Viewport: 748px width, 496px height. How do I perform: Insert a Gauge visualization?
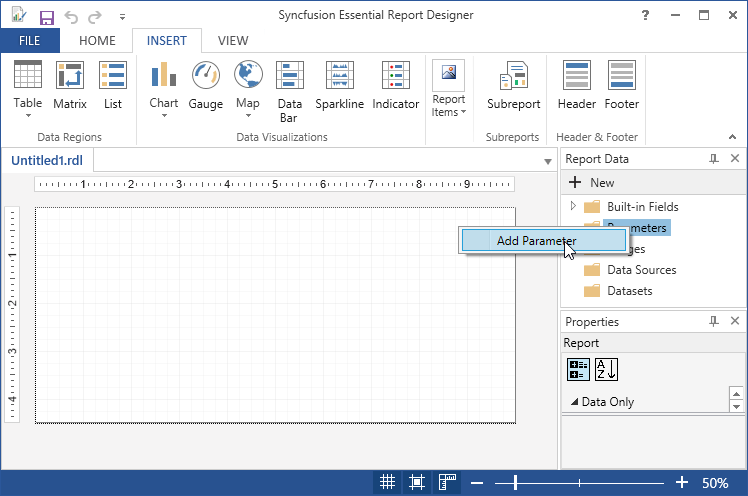click(206, 85)
